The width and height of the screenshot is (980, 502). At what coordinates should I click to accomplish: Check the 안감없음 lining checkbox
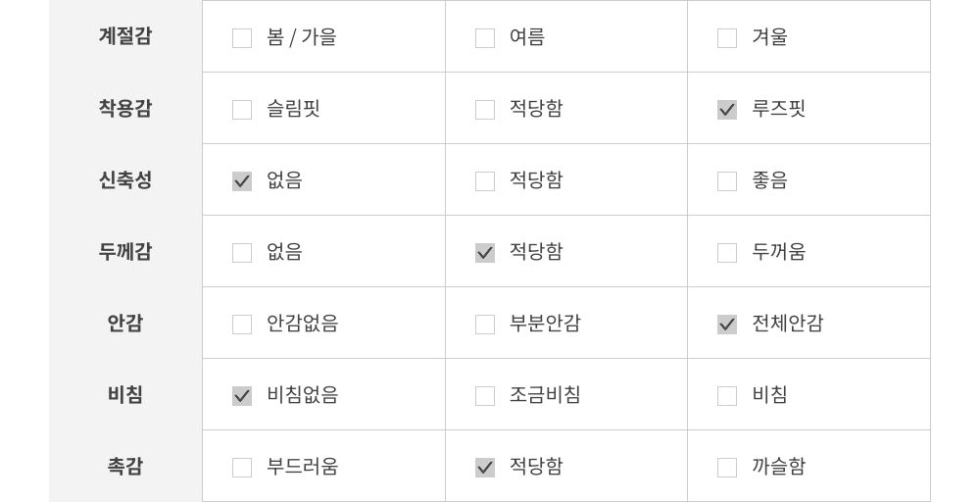[242, 325]
